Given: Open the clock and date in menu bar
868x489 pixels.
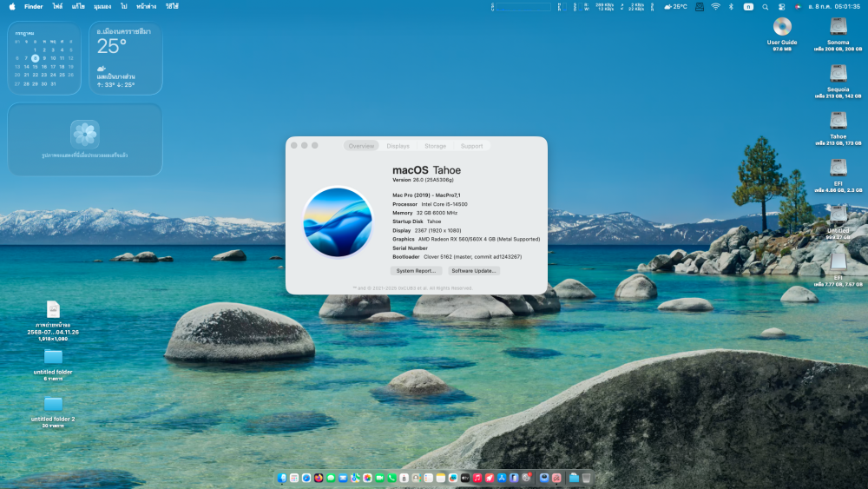Looking at the screenshot, I should (x=833, y=7).
